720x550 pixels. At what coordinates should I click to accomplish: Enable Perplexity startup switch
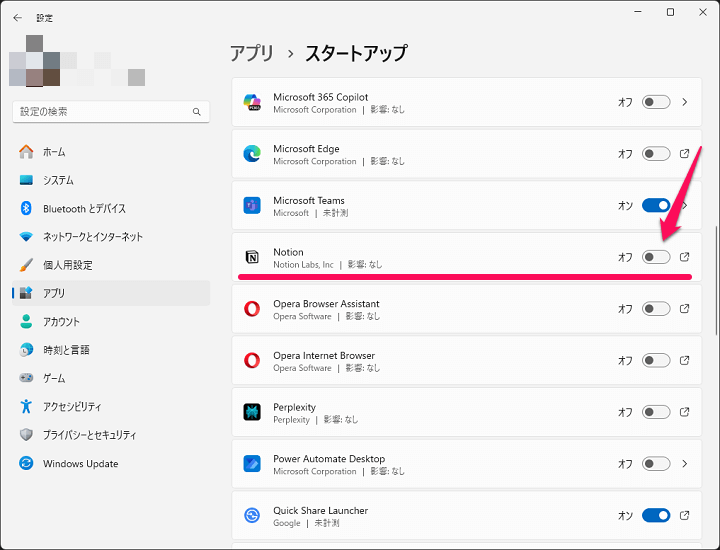pos(656,412)
